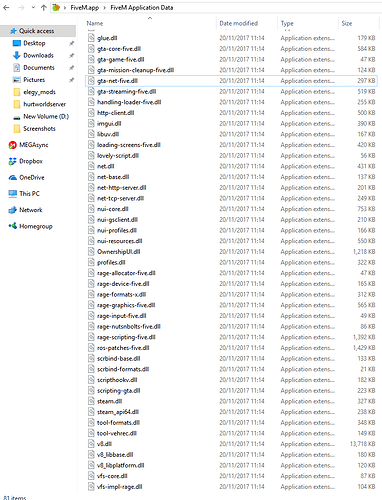Click the Network sidebar icon
382x500 pixels.
13,210
